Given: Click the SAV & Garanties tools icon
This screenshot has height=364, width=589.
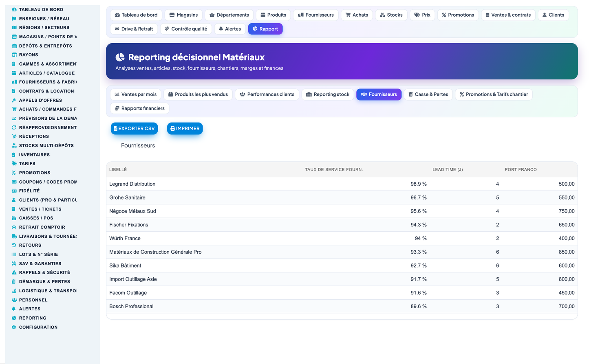Looking at the screenshot, I should coord(14,264).
